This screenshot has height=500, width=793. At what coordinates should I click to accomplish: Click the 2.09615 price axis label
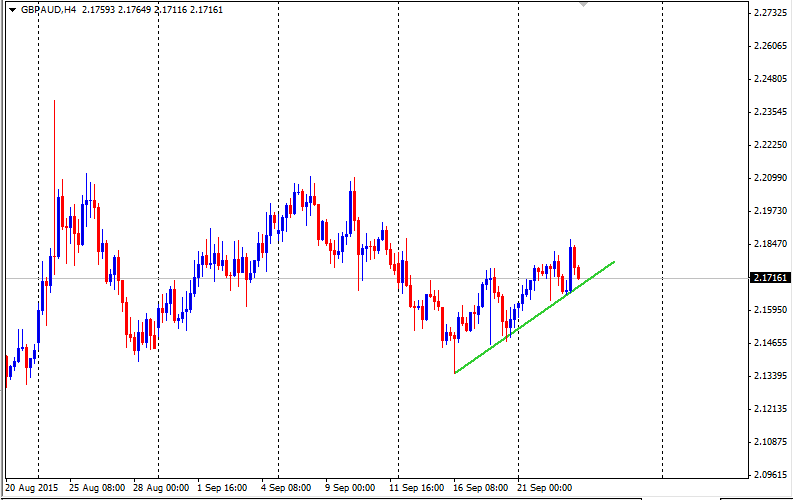770,475
